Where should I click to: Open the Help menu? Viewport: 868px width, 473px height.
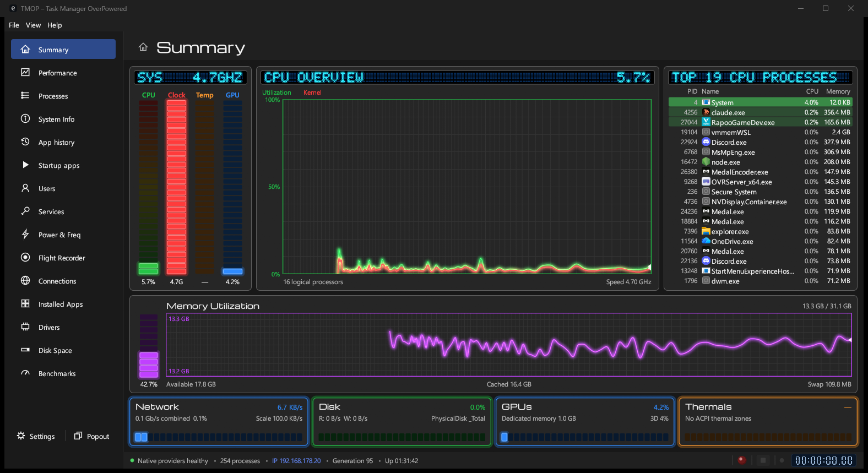pos(55,25)
